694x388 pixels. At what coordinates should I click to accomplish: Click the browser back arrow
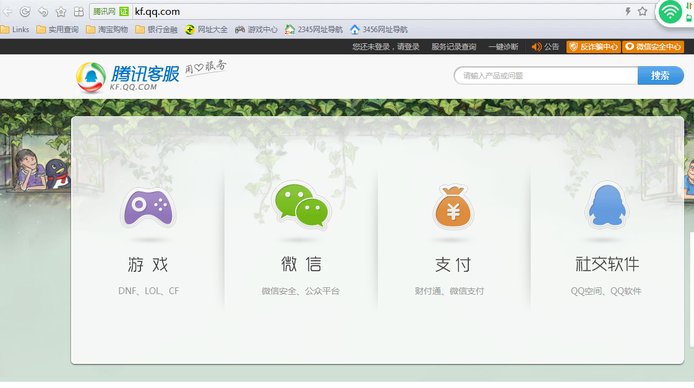(x=8, y=12)
